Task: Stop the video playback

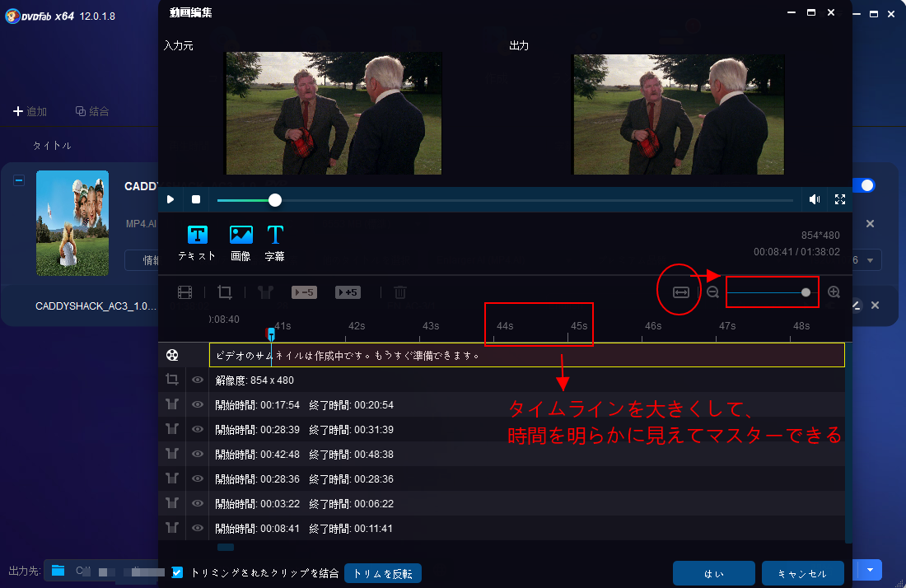Action: (x=196, y=199)
